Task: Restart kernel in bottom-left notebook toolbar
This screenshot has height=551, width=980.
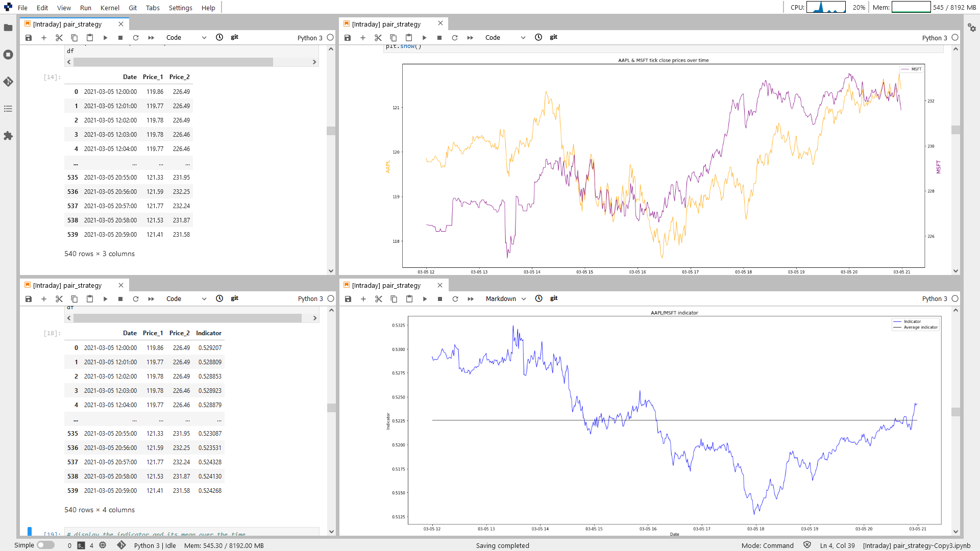Action: coord(136,299)
